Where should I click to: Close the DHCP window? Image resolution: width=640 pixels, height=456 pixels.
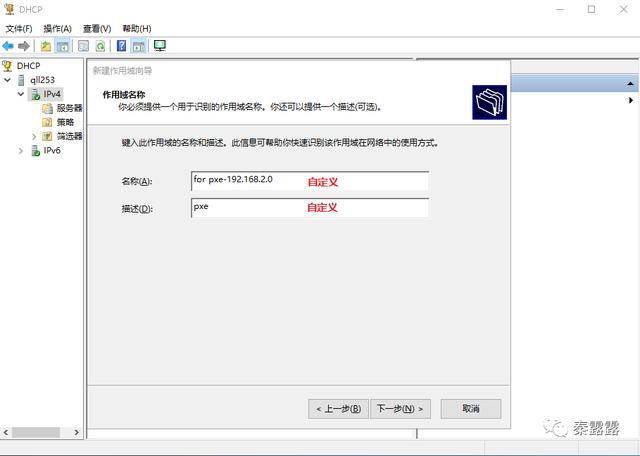pyautogui.click(x=624, y=9)
